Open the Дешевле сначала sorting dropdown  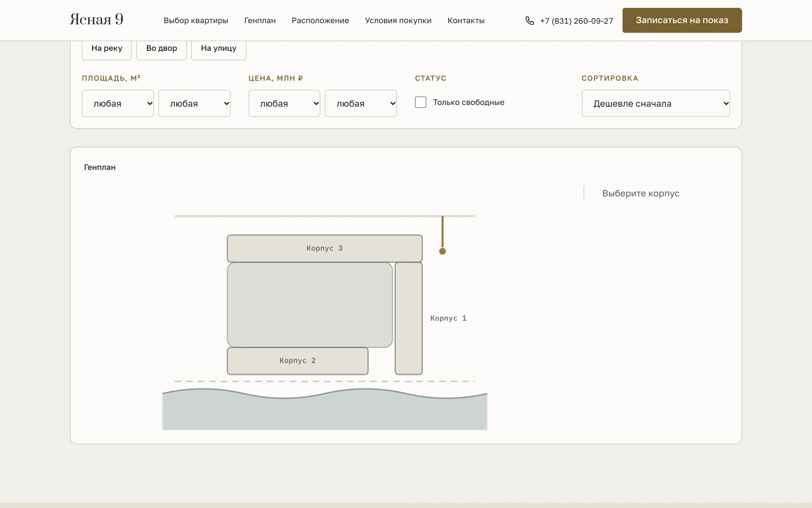656,103
